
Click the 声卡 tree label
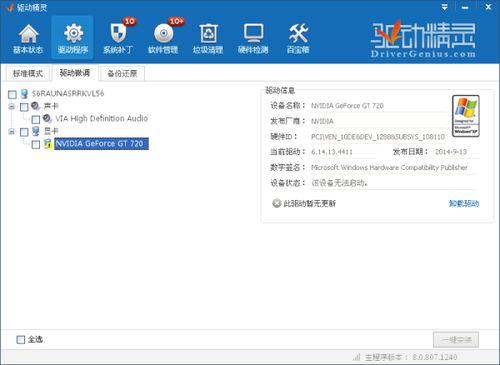51,106
